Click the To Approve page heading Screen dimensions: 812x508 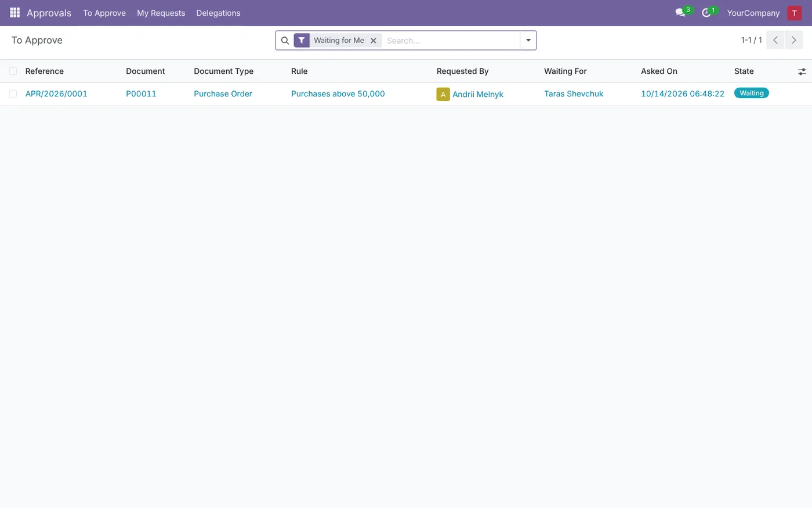click(x=37, y=40)
